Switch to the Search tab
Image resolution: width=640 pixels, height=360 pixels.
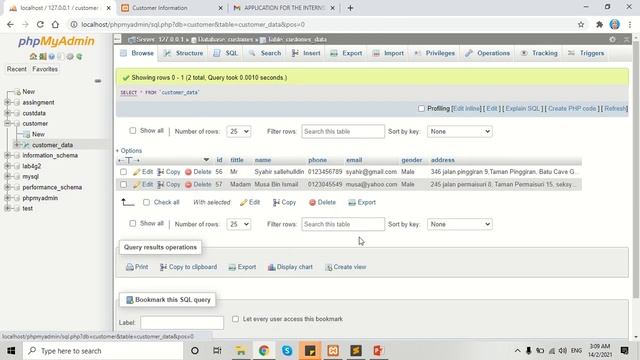click(x=265, y=53)
